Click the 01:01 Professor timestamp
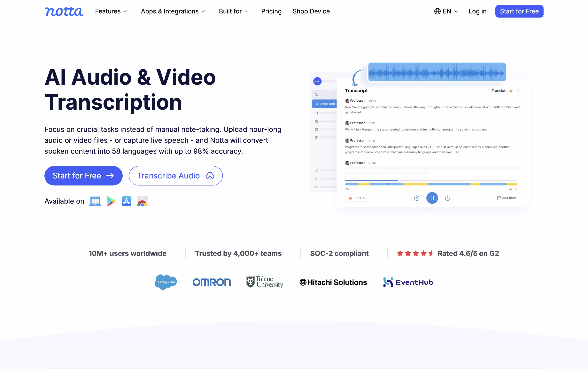The height and width of the screenshot is (369, 588). [x=372, y=123]
